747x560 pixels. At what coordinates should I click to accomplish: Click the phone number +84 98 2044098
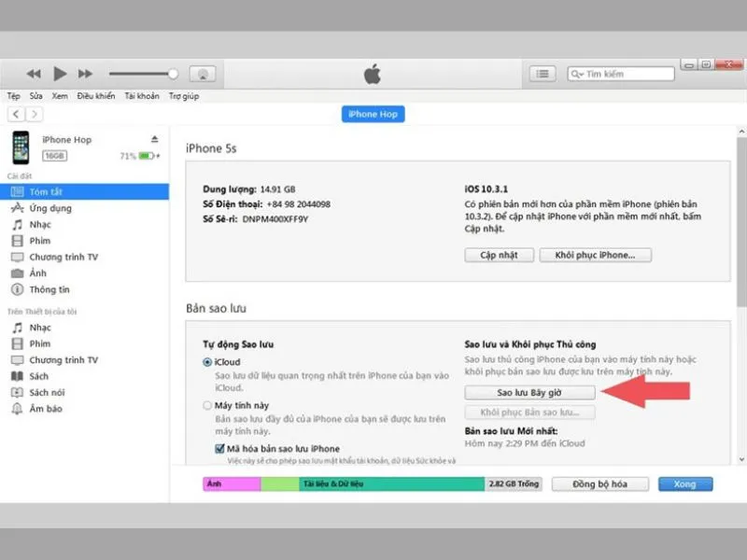coord(298,204)
